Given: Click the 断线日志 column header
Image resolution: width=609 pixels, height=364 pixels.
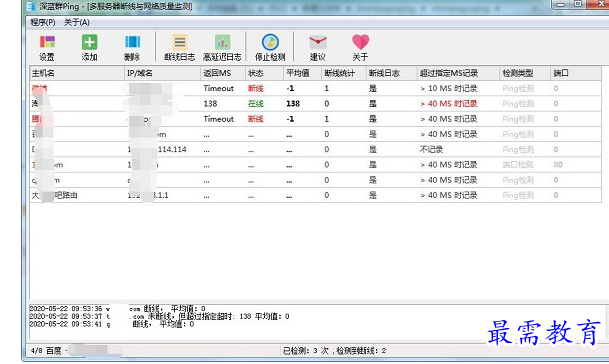Looking at the screenshot, I should (x=392, y=73).
